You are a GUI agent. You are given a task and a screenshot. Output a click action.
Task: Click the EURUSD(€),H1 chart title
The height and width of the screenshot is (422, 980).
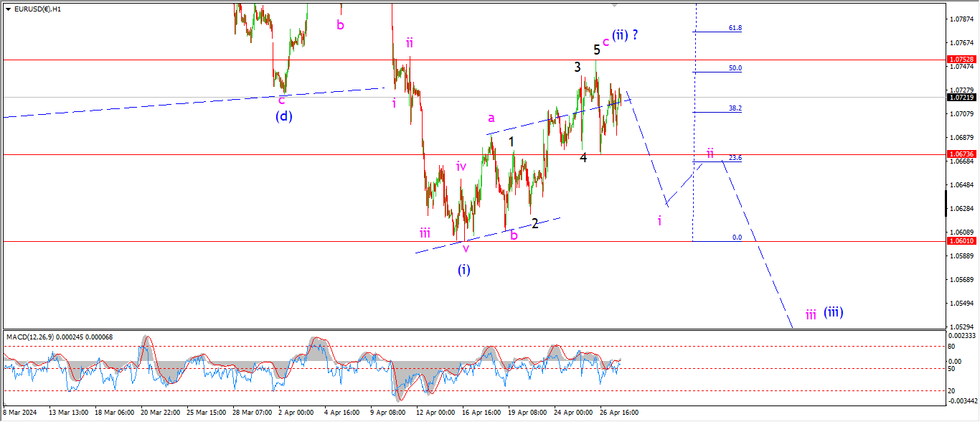tap(37, 9)
